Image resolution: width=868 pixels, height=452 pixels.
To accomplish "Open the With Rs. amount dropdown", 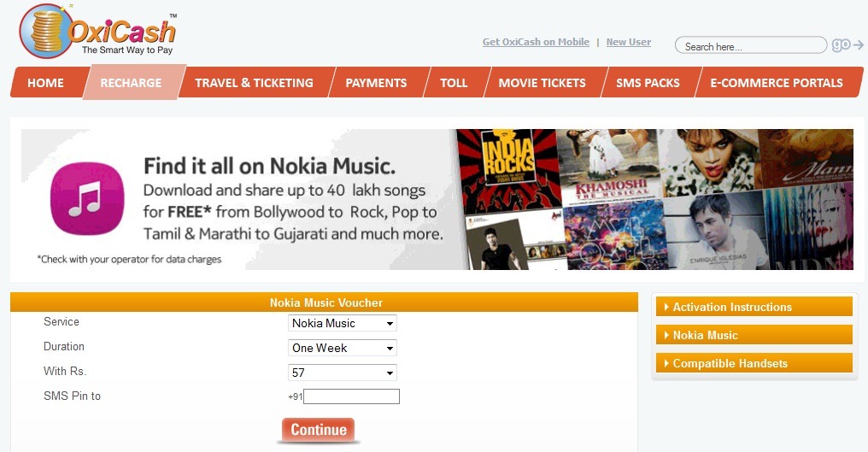I will [x=343, y=373].
